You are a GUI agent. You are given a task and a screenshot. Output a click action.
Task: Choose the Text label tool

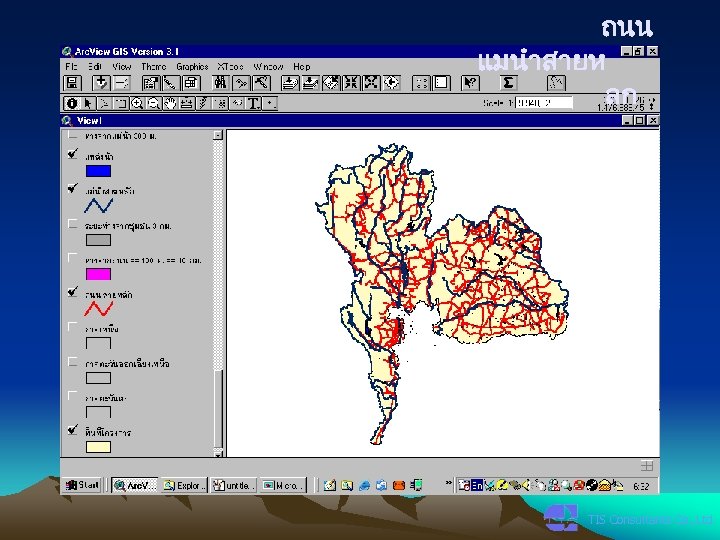pos(254,102)
